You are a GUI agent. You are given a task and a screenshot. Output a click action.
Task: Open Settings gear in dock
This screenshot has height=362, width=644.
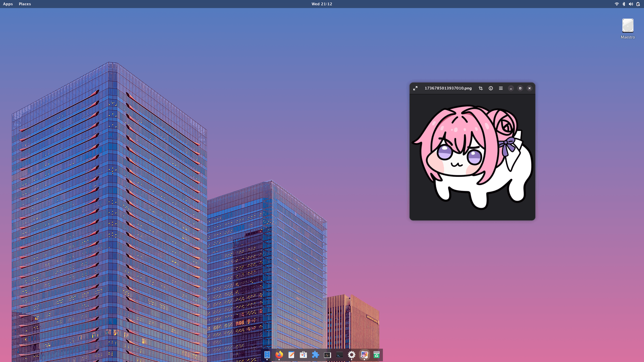pos(351,355)
